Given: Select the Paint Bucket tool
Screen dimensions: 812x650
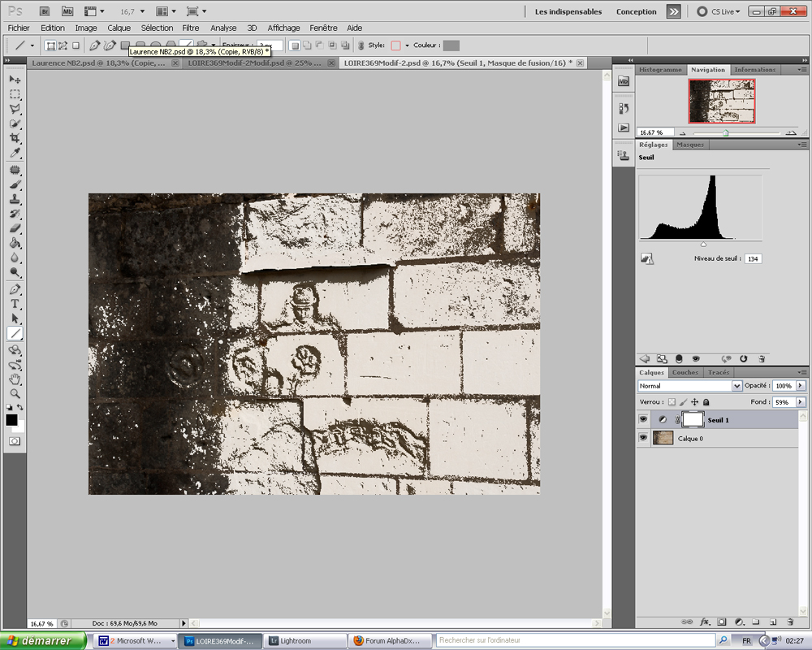Looking at the screenshot, I should [15, 243].
